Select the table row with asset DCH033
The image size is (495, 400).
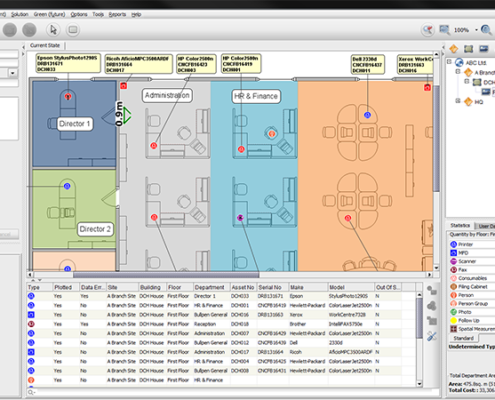coord(221,296)
